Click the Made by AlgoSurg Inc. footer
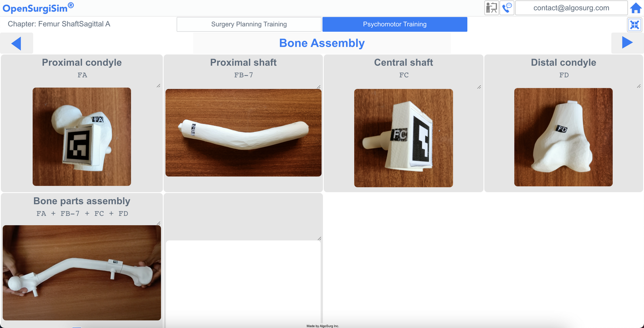This screenshot has width=644, height=328. [x=323, y=326]
